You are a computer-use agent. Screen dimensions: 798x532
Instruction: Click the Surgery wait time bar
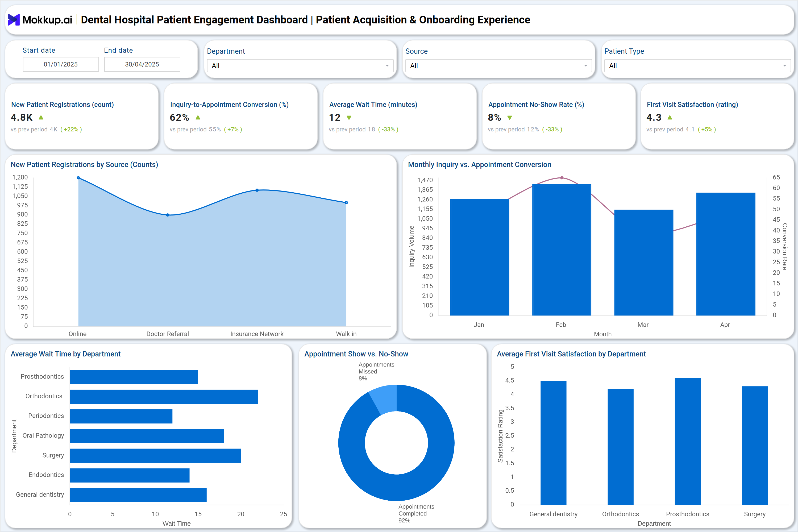pos(155,456)
